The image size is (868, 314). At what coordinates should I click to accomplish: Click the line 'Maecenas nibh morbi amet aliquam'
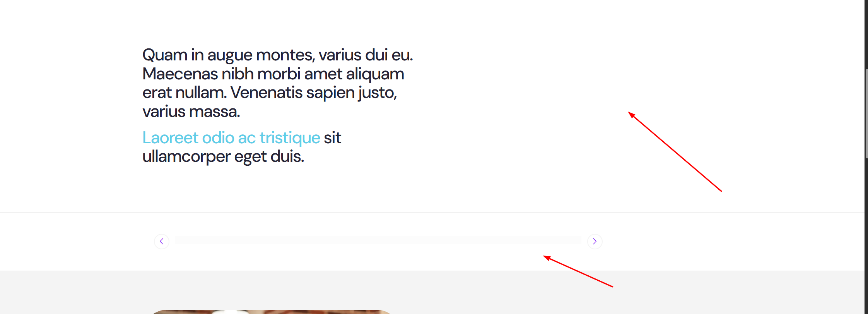(x=273, y=74)
